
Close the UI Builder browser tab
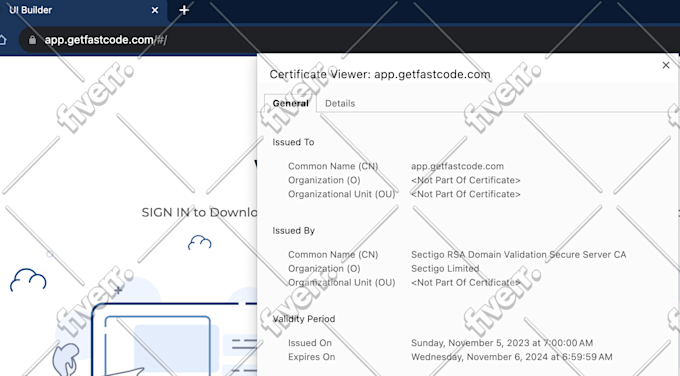pyautogui.click(x=155, y=10)
